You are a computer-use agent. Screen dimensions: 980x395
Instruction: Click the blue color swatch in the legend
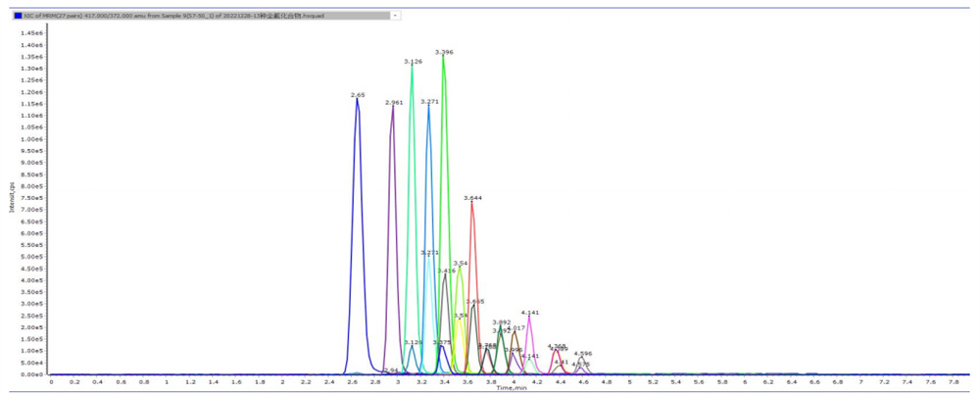(x=19, y=16)
